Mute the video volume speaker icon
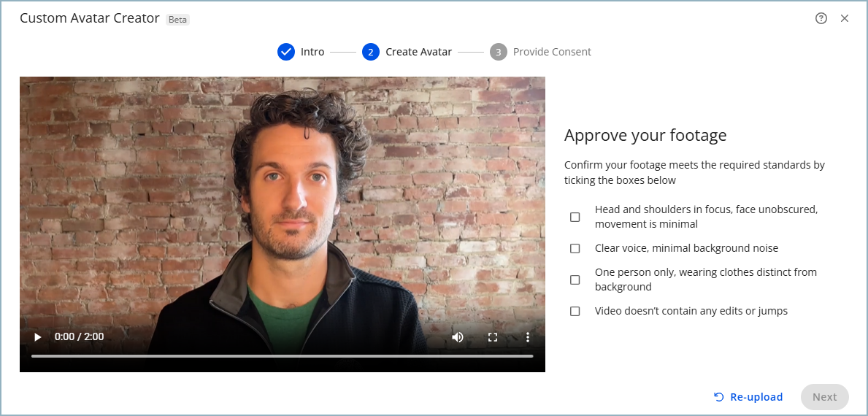The height and width of the screenshot is (416, 868). click(458, 337)
